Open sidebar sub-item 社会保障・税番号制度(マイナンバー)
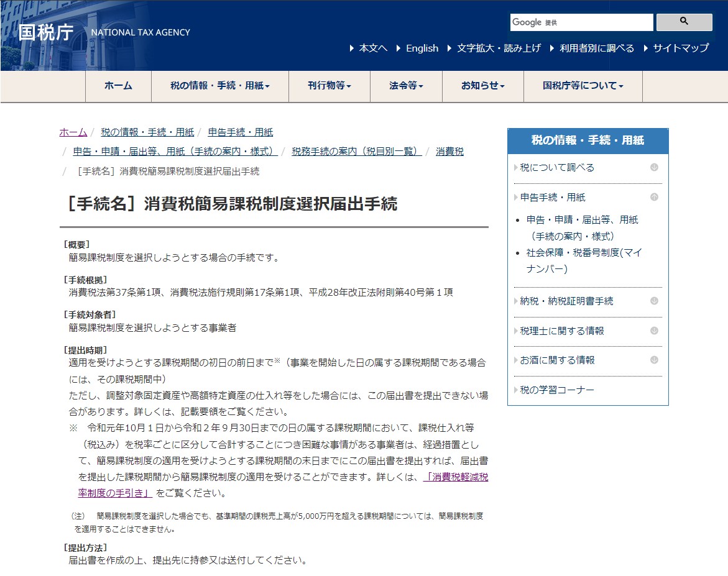The height and width of the screenshot is (576, 728). [x=584, y=260]
